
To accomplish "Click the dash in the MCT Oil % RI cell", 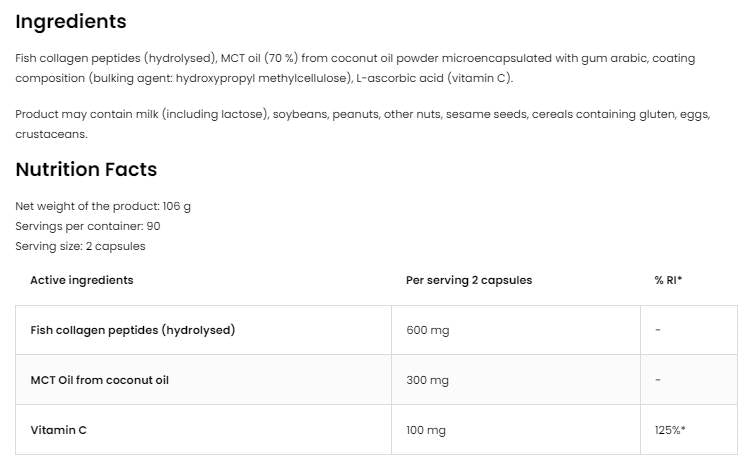I will click(658, 380).
